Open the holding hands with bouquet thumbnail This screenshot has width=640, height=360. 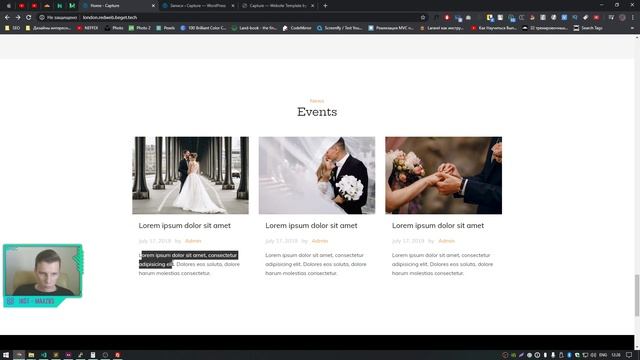pyautogui.click(x=444, y=175)
